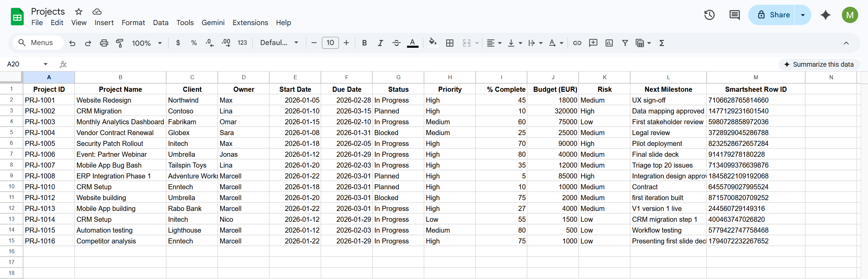
Task: Click the Insert chart icon
Action: click(609, 43)
